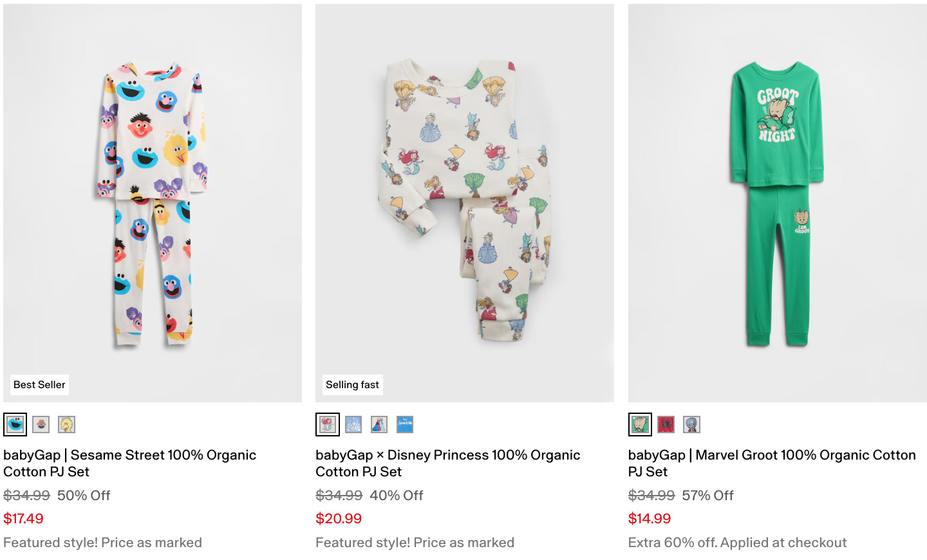Click the $14.99 Groot sale price
Image resolution: width=927 pixels, height=560 pixels.
click(x=649, y=519)
